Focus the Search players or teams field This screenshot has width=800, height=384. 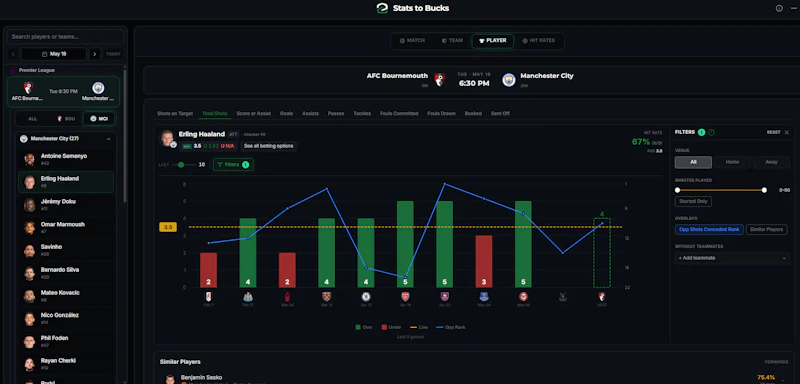(65, 37)
